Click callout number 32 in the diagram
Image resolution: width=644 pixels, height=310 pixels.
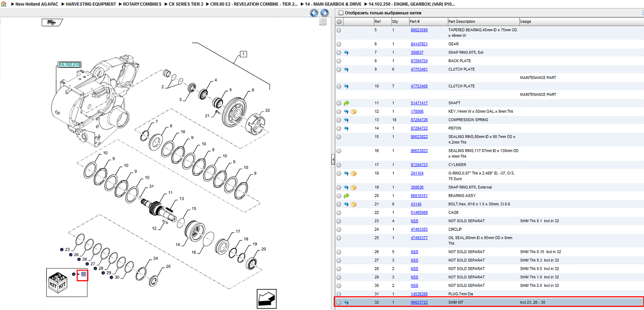[83, 274]
